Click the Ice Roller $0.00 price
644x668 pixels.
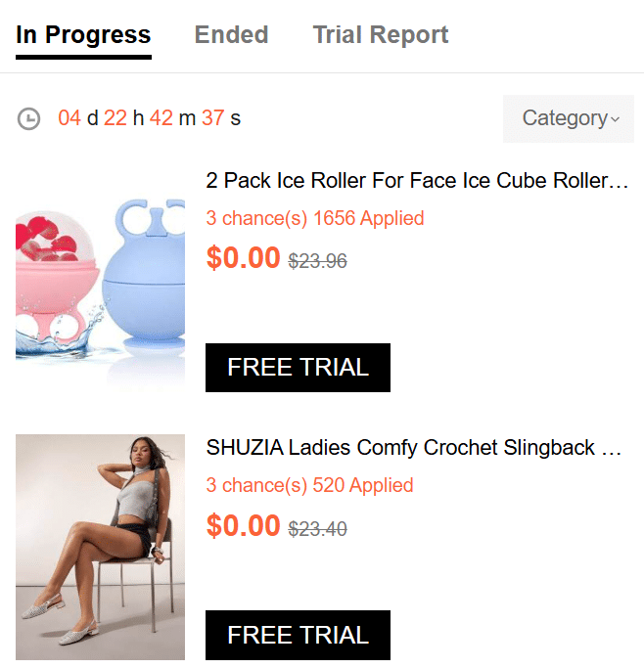pyautogui.click(x=244, y=258)
